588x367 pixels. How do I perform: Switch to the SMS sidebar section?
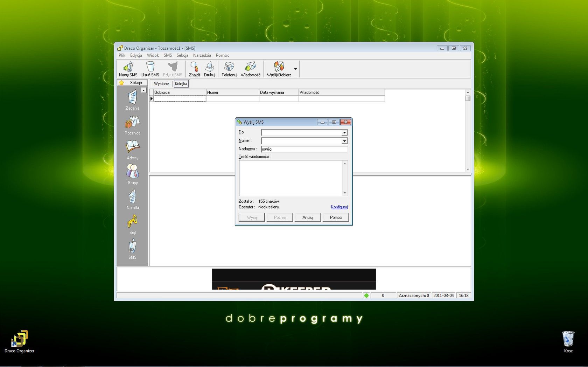pyautogui.click(x=132, y=249)
